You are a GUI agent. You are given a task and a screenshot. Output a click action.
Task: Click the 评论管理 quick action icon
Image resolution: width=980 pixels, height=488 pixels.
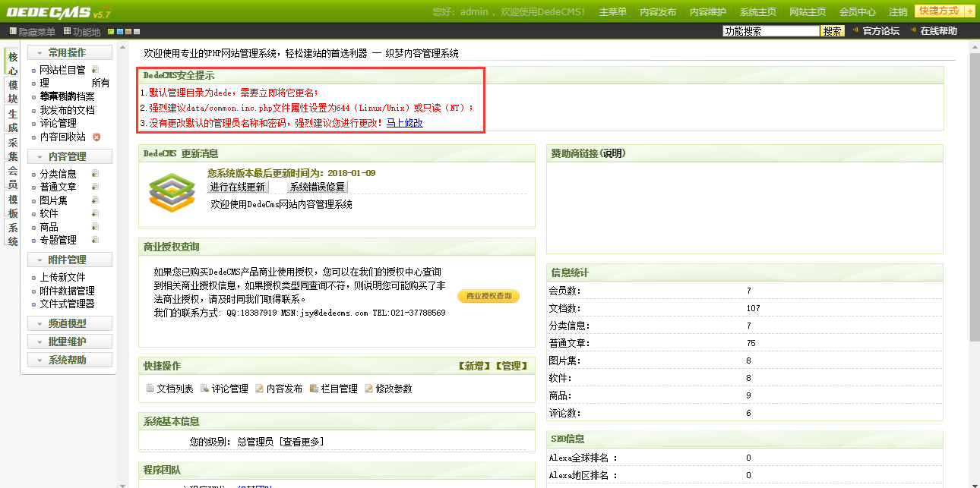pyautogui.click(x=205, y=389)
